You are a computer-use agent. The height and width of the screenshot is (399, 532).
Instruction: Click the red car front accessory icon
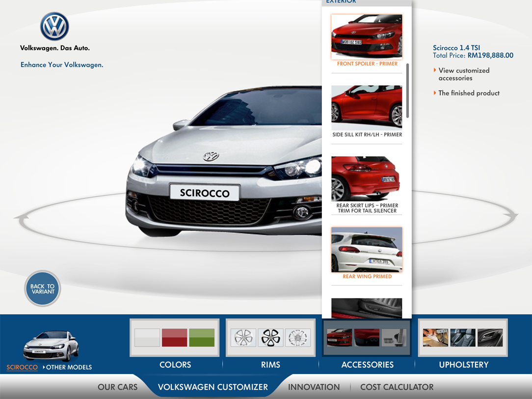pyautogui.click(x=339, y=337)
